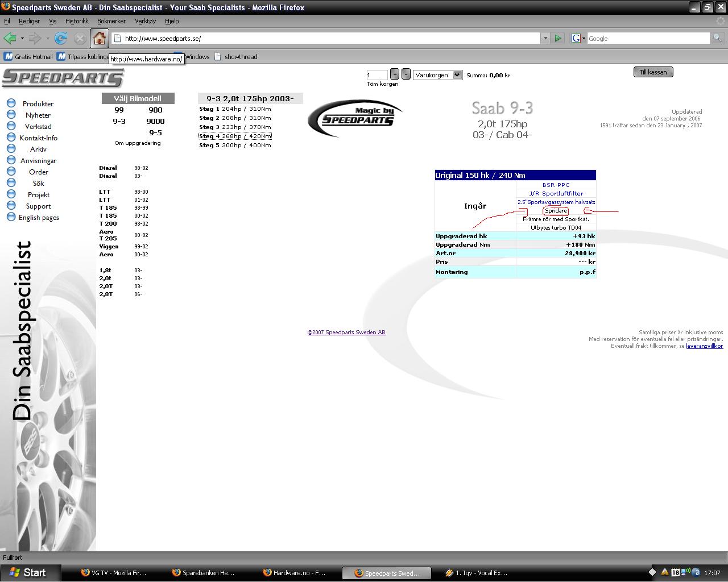This screenshot has height=582, width=728.
Task: Decrease quantity with the minus button
Action: 406,74
